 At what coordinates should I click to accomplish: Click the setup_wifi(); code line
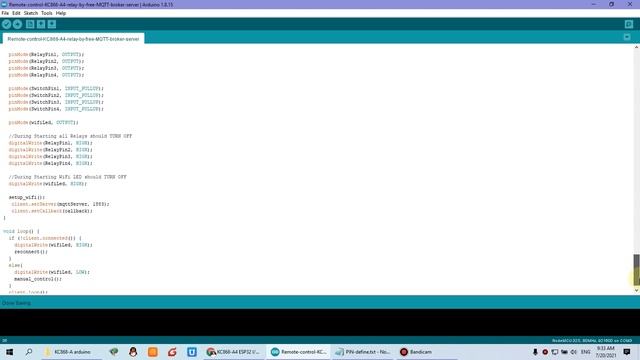click(27, 198)
